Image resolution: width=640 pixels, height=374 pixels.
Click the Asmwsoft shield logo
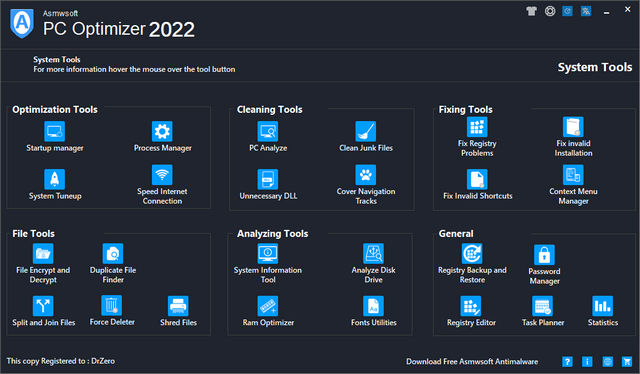point(22,24)
